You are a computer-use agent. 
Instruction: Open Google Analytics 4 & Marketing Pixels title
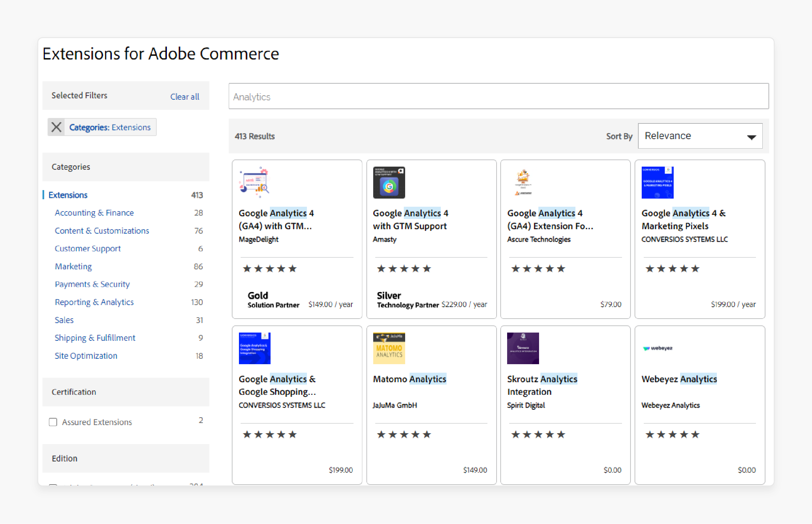[x=684, y=219]
